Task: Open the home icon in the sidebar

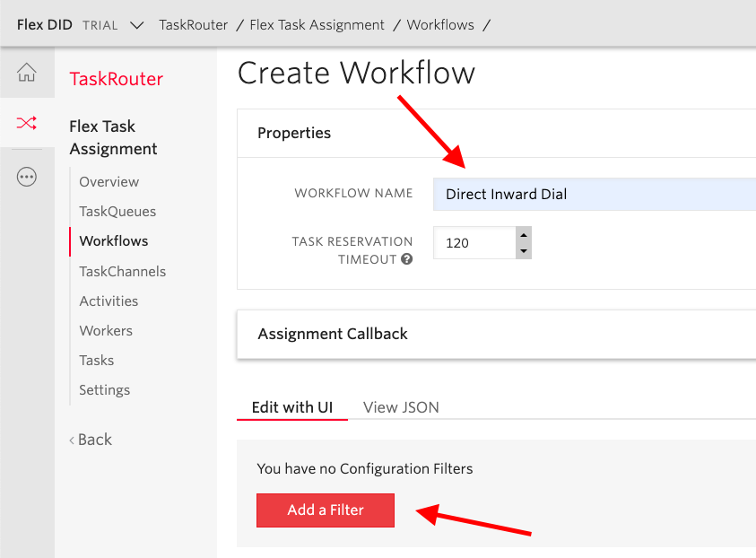Action: tap(27, 73)
